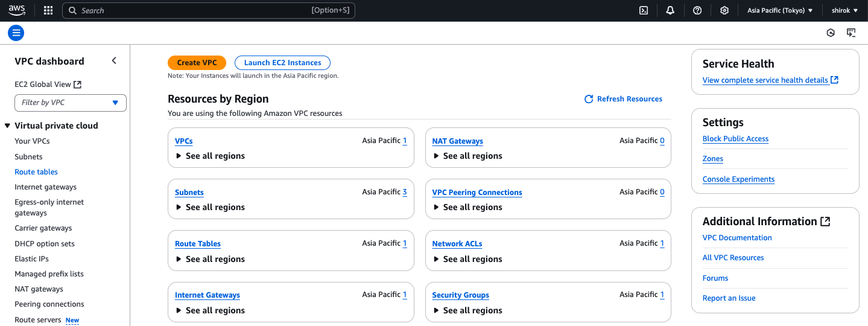Expand See all regions under Subnets card
Viewport: 868px width, 326px height.
[x=211, y=207]
